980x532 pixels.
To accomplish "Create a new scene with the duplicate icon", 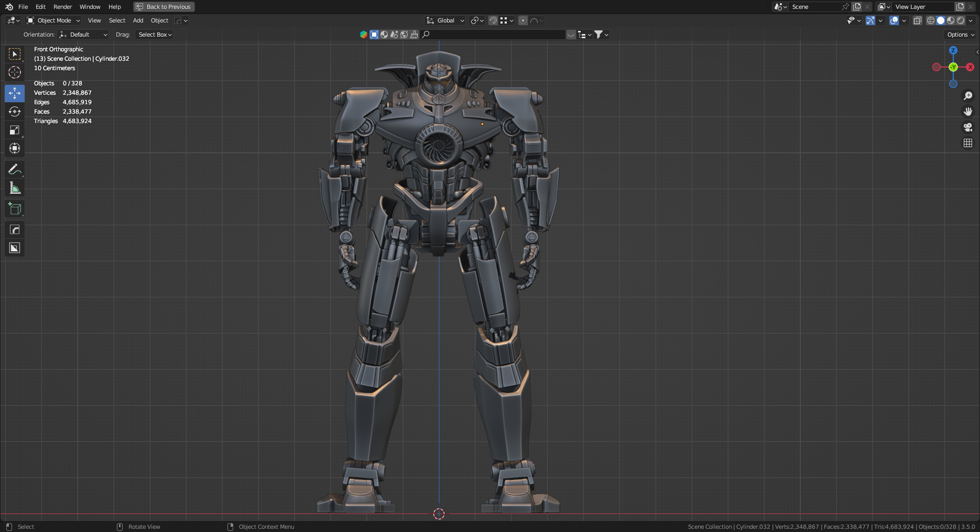I will 857,7.
